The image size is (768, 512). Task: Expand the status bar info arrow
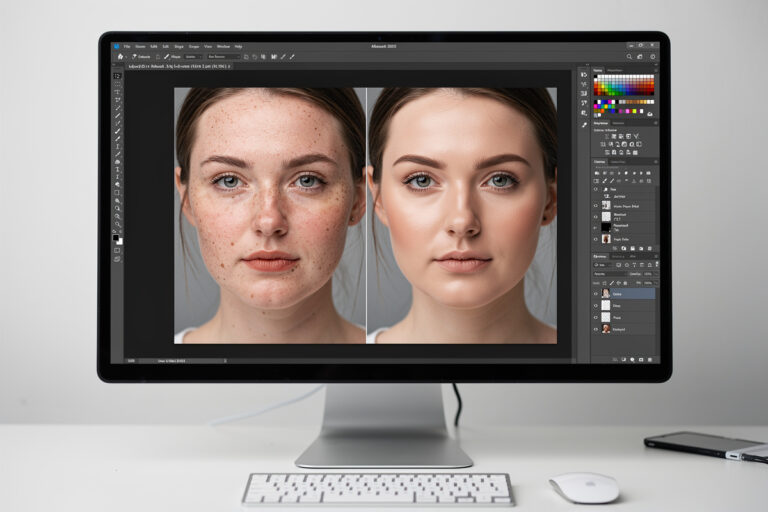(x=225, y=361)
